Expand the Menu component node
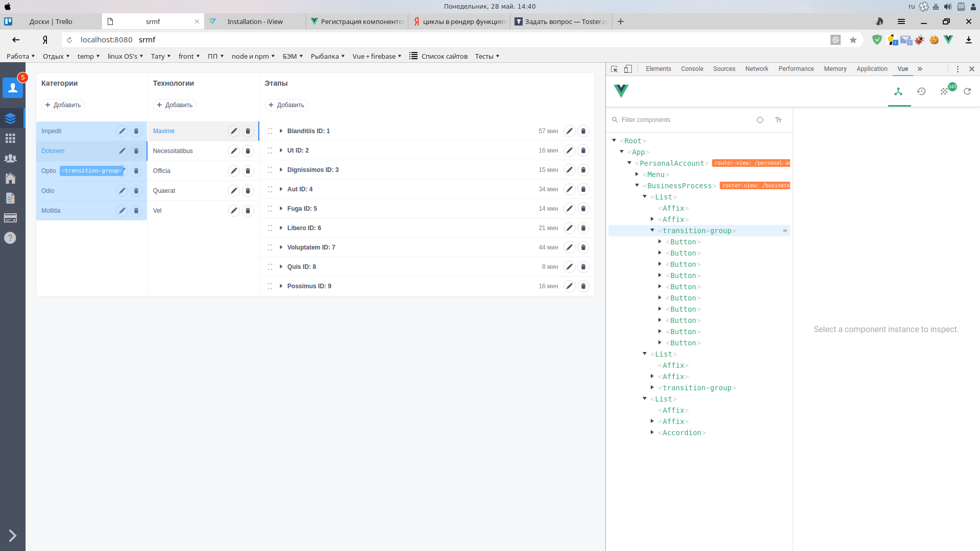Image resolution: width=980 pixels, height=551 pixels. [x=637, y=174]
